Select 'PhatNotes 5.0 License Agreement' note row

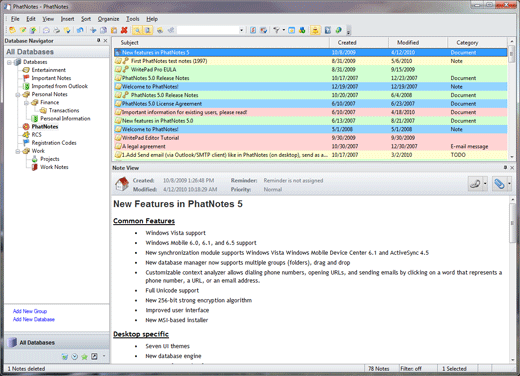pyautogui.click(x=311, y=104)
